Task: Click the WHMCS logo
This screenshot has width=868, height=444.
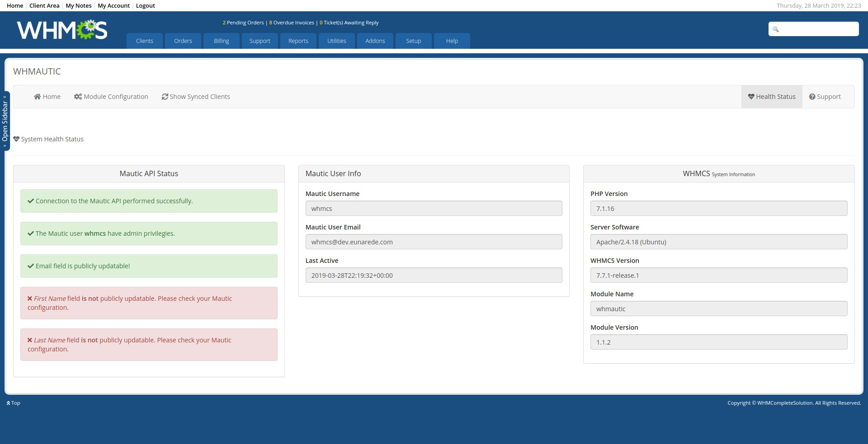Action: tap(62, 30)
